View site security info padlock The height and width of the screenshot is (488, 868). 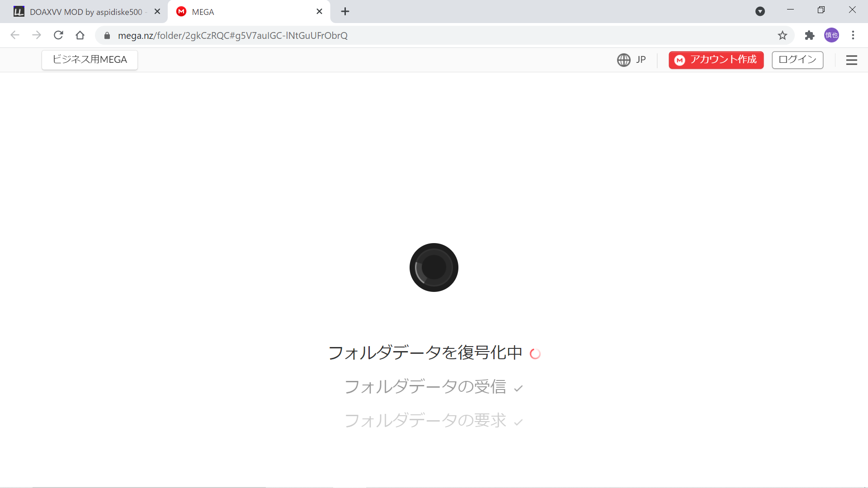coord(107,36)
